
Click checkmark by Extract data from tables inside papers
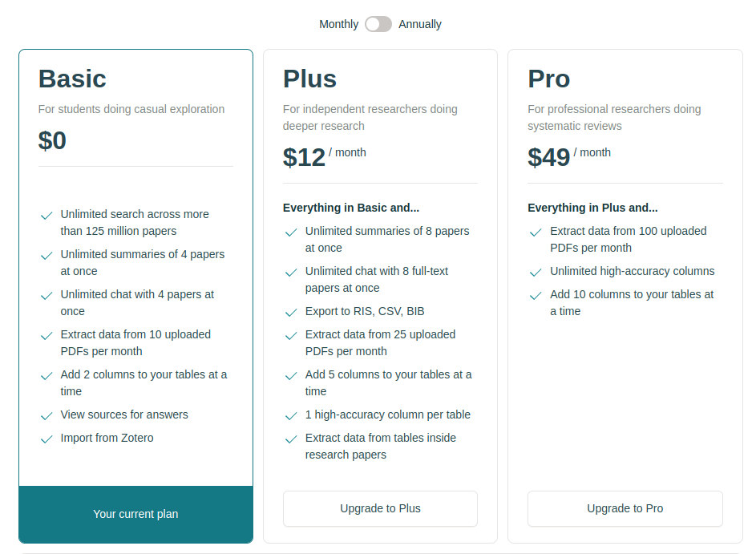pos(291,439)
